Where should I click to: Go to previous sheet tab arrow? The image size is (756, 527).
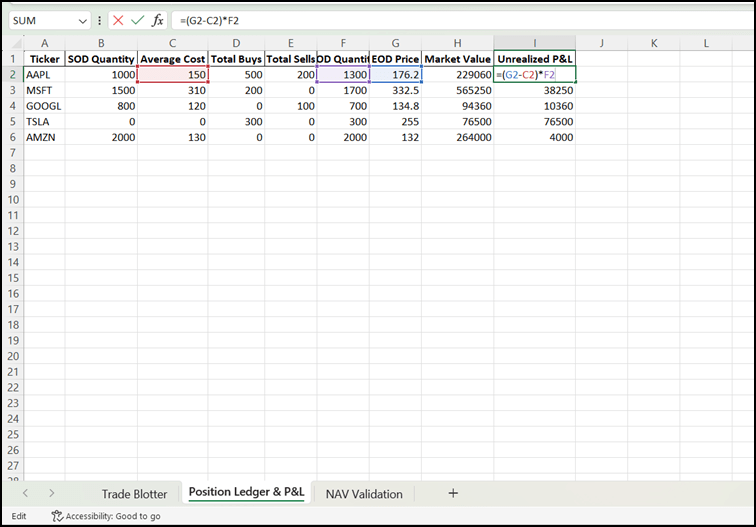coord(26,493)
